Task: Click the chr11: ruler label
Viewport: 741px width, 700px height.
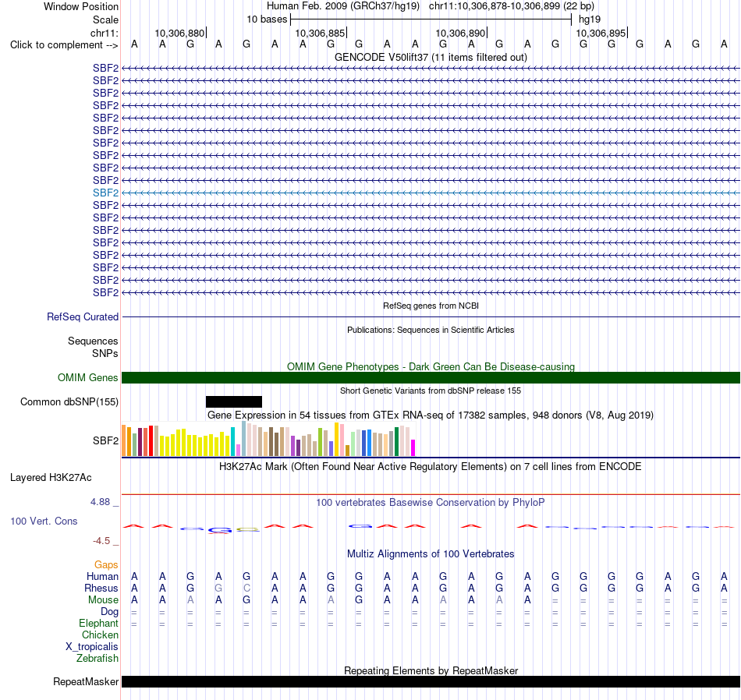Action: tap(105, 33)
